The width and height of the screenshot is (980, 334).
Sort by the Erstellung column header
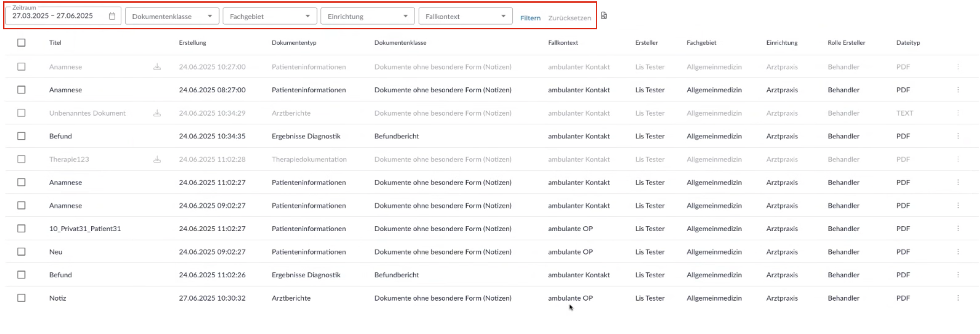tap(192, 43)
